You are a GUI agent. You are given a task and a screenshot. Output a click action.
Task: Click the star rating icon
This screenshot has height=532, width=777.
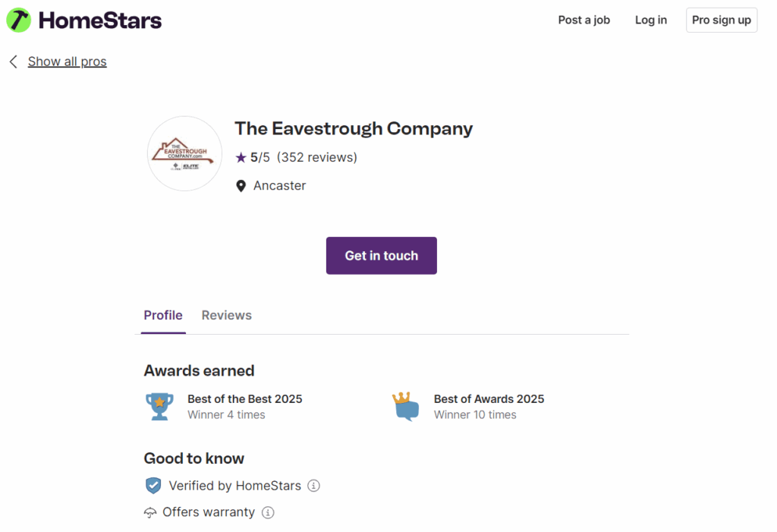click(x=241, y=157)
